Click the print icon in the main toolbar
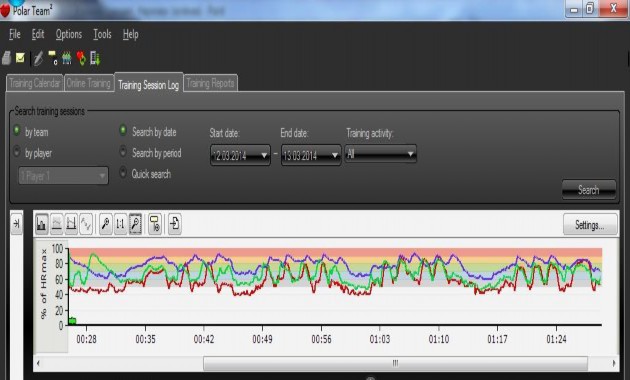Viewport: 630px width, 380px height. click(x=6, y=58)
